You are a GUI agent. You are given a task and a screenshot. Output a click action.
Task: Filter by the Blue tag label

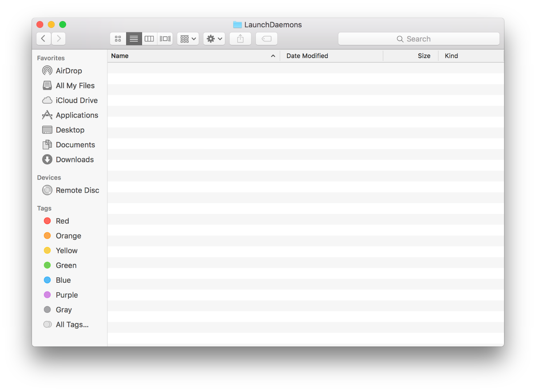(63, 280)
